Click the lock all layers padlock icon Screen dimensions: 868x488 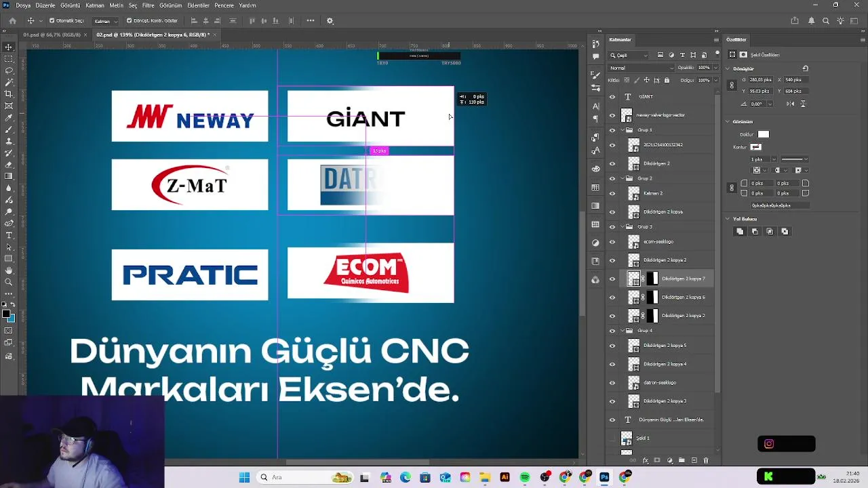(667, 80)
